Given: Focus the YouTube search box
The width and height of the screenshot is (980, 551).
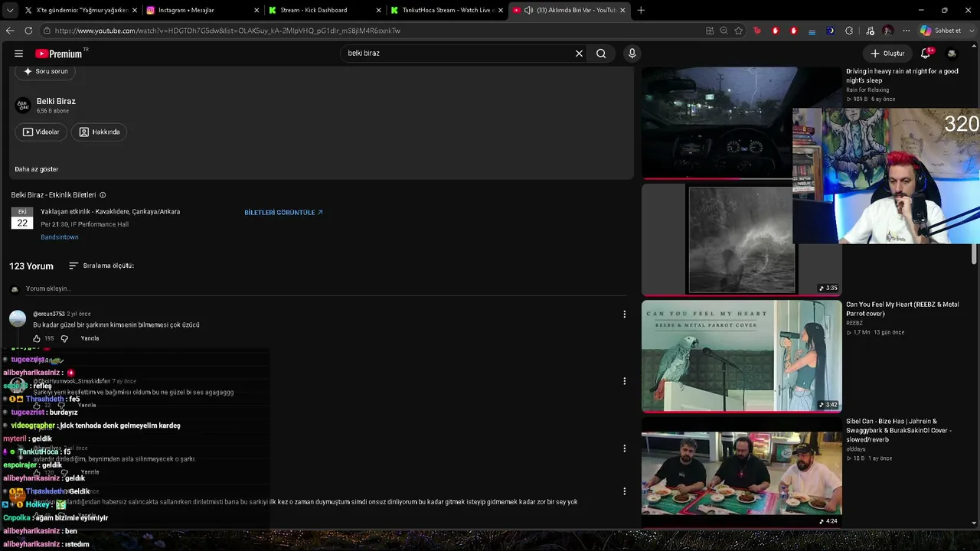Looking at the screenshot, I should 458,54.
